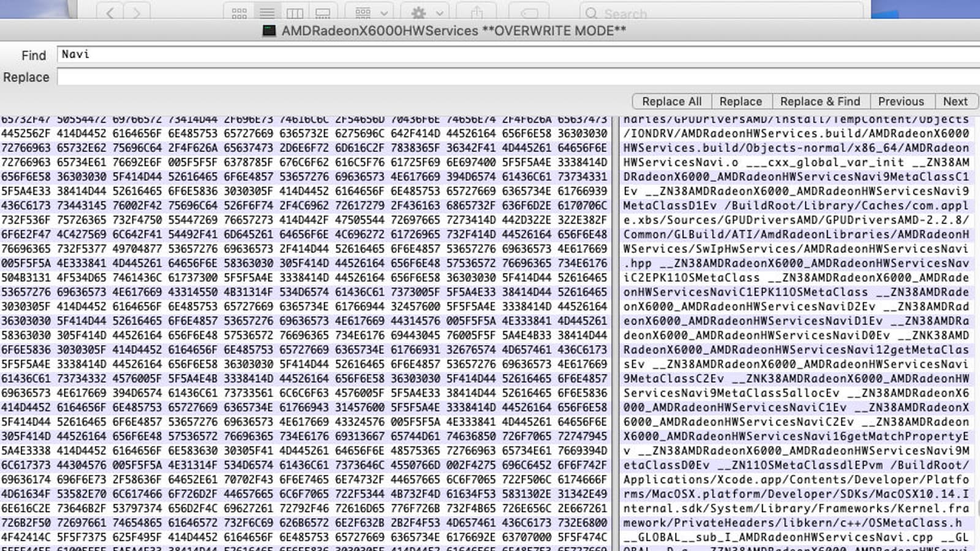Viewport: 980px width, 551px height.
Task: Select hex value 6C6C6F63
Action: coord(304,393)
